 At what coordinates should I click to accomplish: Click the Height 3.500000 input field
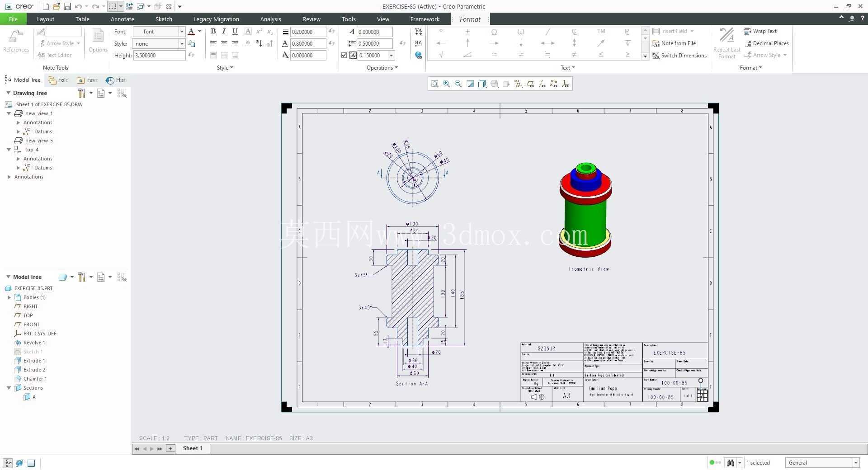tap(159, 55)
